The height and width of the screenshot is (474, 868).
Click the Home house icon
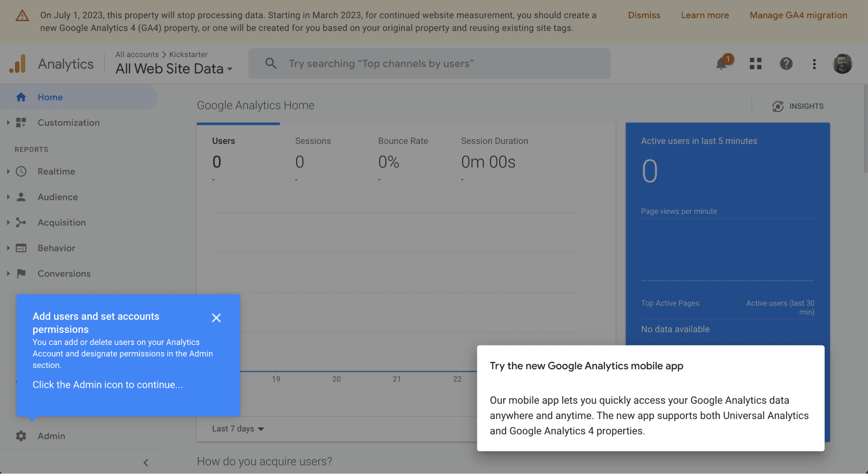point(21,97)
